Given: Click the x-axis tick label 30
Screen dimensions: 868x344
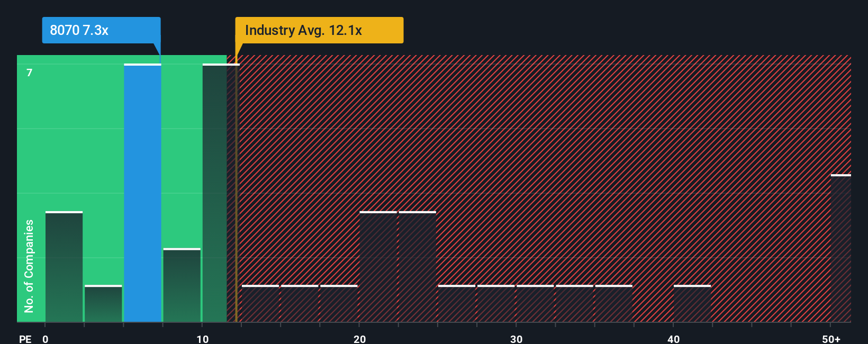Looking at the screenshot, I should pos(516,339).
